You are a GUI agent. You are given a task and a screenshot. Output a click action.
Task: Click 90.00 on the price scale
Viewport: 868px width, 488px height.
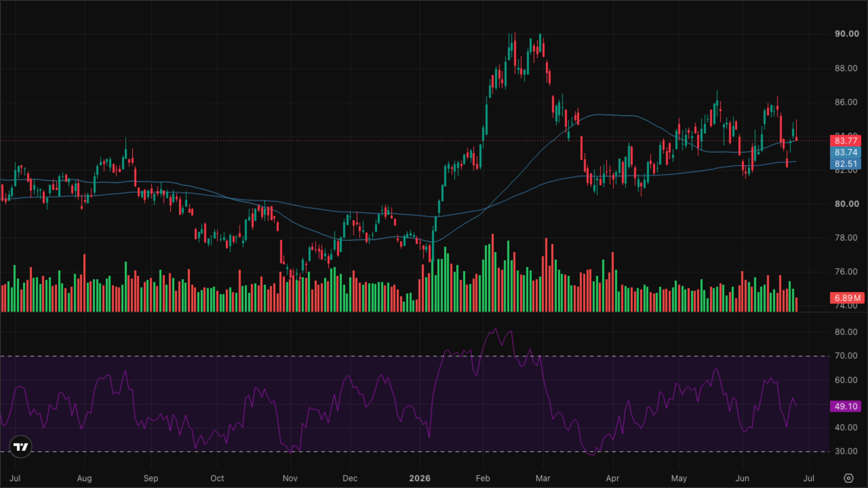pyautogui.click(x=847, y=34)
